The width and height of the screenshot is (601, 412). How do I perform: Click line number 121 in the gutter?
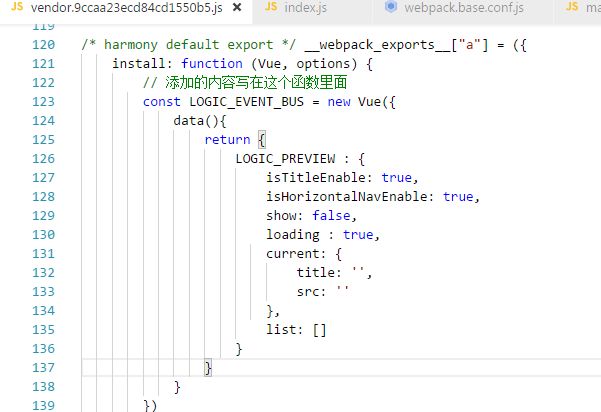[44, 64]
